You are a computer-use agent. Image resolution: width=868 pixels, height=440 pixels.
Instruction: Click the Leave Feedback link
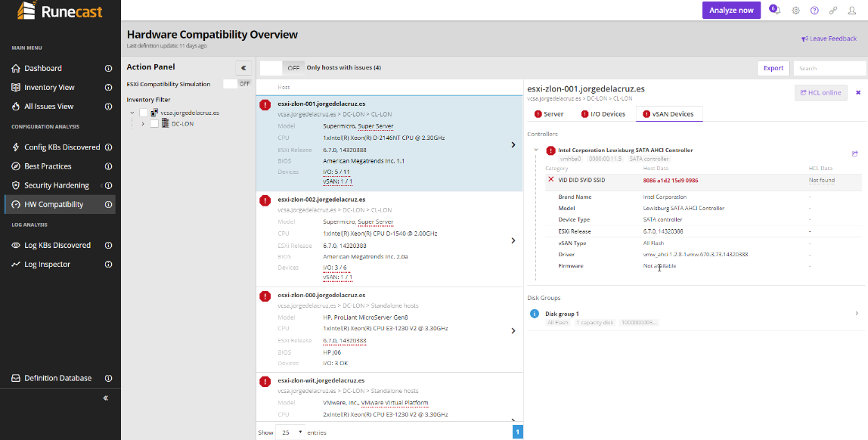coord(829,39)
